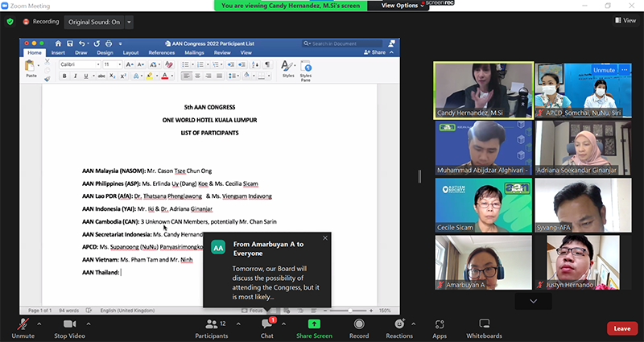Click the red font color button
The width and height of the screenshot is (644, 342).
(x=165, y=76)
